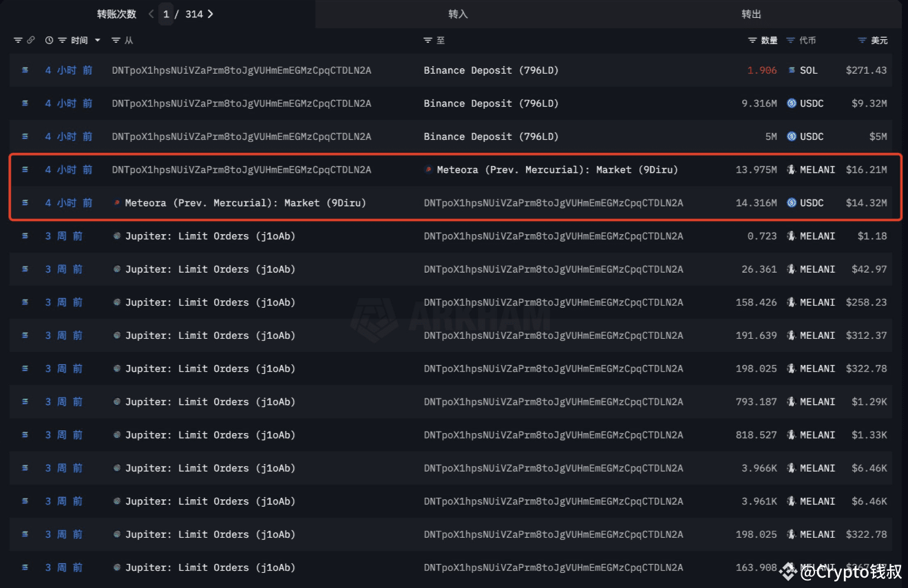The width and height of the screenshot is (908, 588).
Task: Switch to the 转账次数 tab
Action: click(x=116, y=14)
